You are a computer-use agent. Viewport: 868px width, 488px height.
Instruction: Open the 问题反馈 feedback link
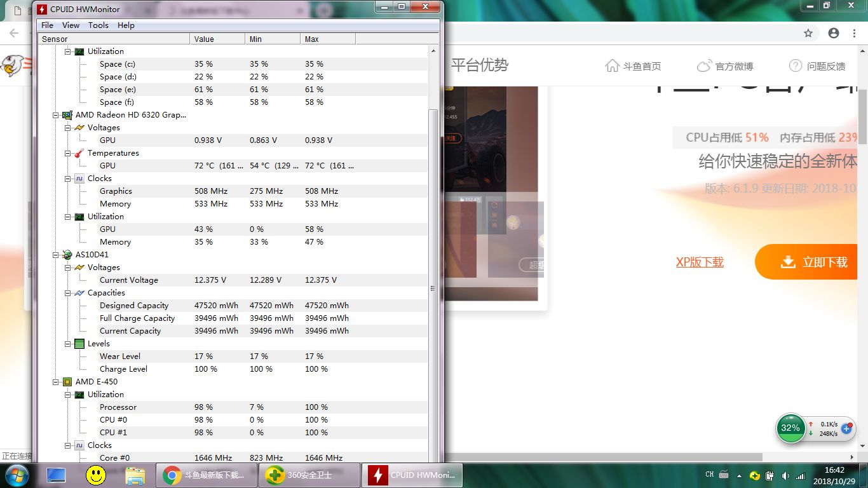(817, 66)
